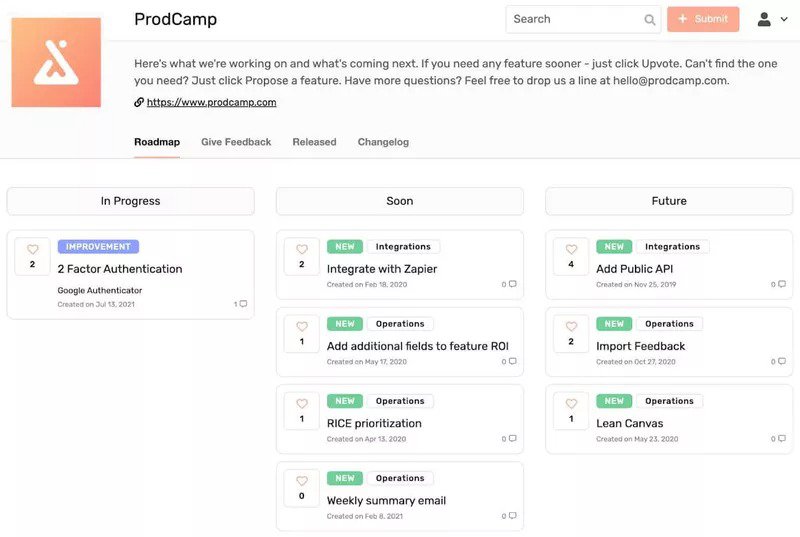Open comments icon on Integrate with Zapier
Image resolution: width=800 pixels, height=537 pixels.
(512, 285)
